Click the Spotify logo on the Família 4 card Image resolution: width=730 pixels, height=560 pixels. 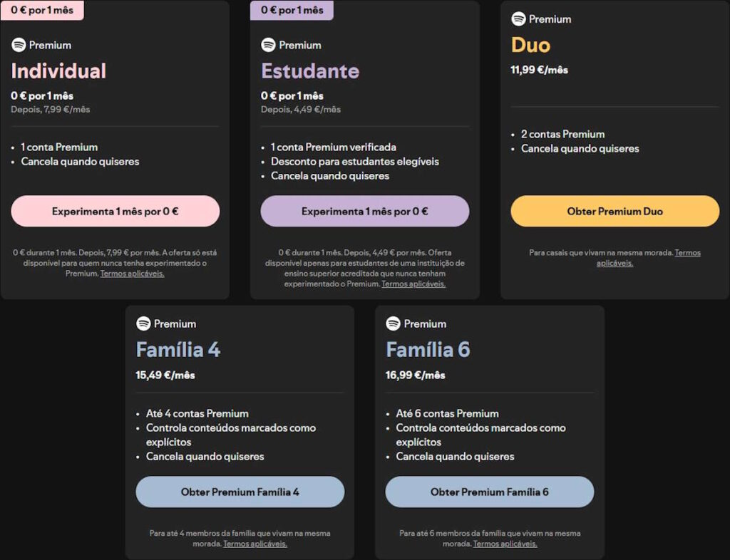143,323
